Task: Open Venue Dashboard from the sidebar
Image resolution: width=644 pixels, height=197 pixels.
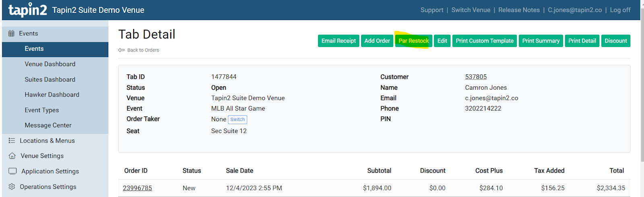Action: (50, 64)
